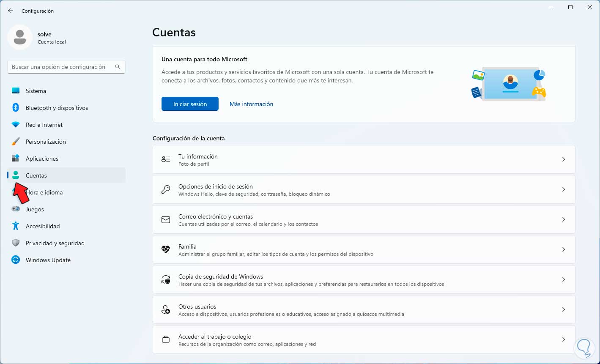
Task: Open Opciones de inicio de sesión
Action: (x=364, y=189)
